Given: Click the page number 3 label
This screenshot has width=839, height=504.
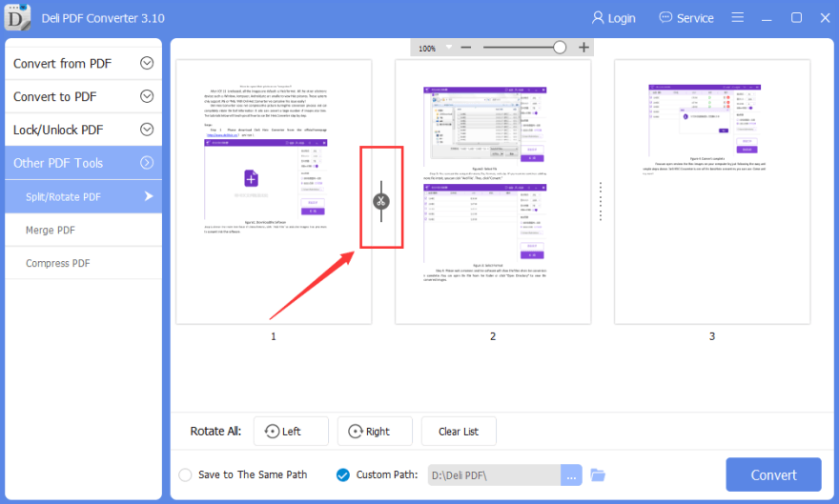Looking at the screenshot, I should (712, 336).
